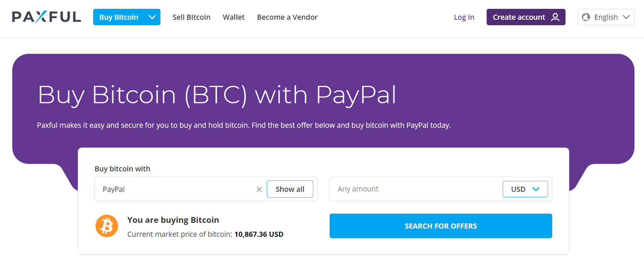The image size is (644, 262).
Task: Click the Create account button
Action: coord(526,17)
